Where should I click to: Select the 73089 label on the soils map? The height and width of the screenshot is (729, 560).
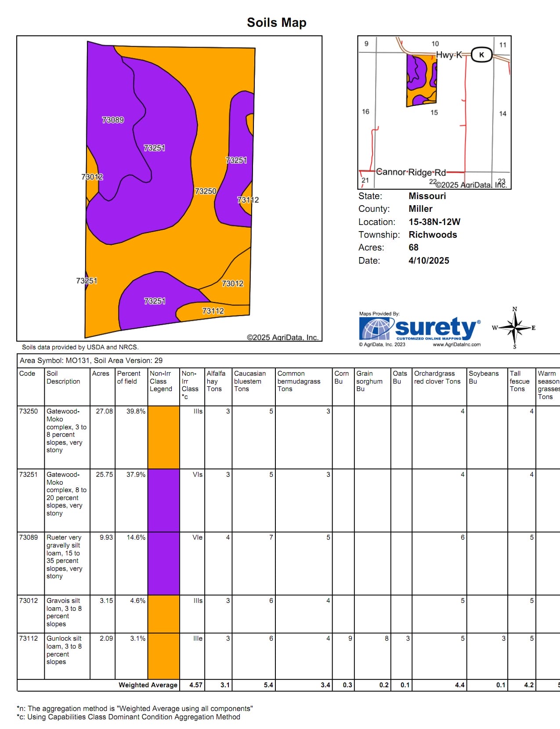click(x=113, y=120)
